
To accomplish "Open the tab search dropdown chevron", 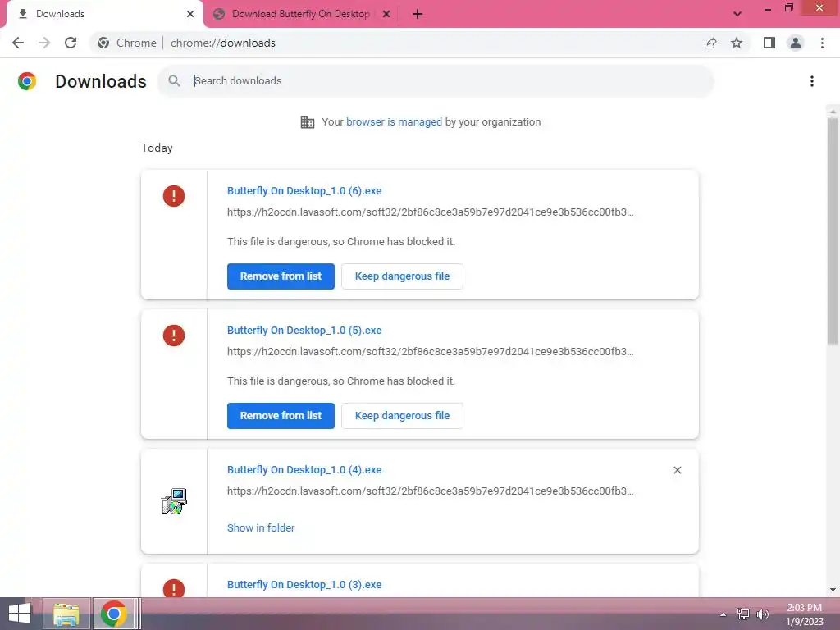I will [737, 14].
